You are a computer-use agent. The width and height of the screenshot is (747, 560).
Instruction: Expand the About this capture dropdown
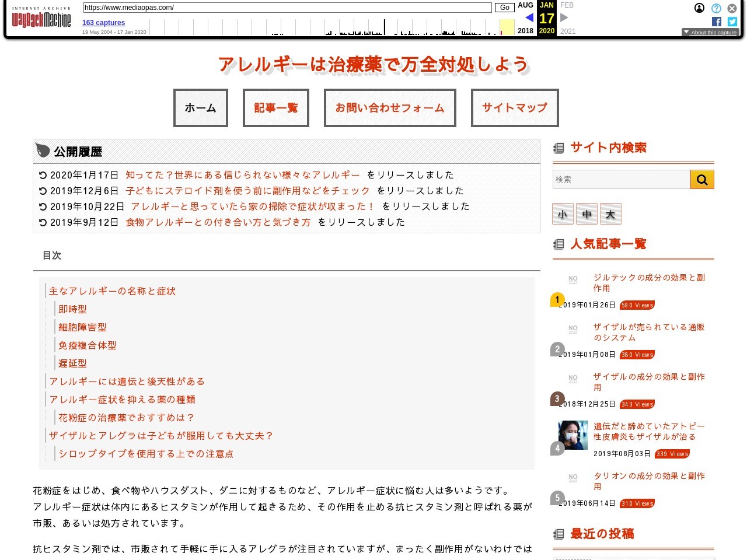(x=710, y=33)
